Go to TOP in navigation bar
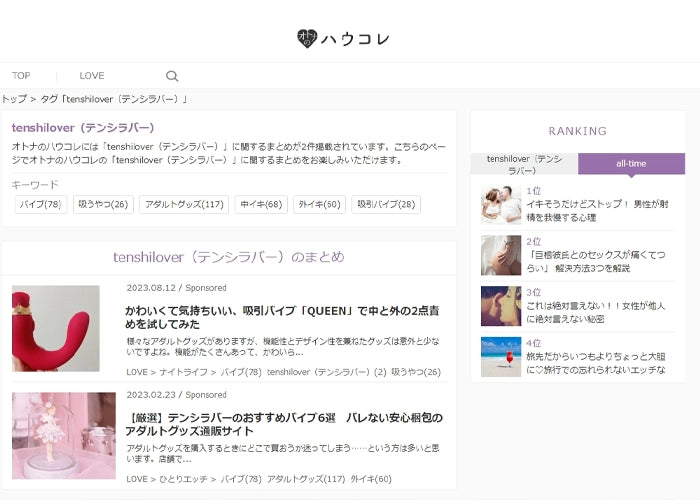Screen dimensions: 700x500 [x=21, y=75]
